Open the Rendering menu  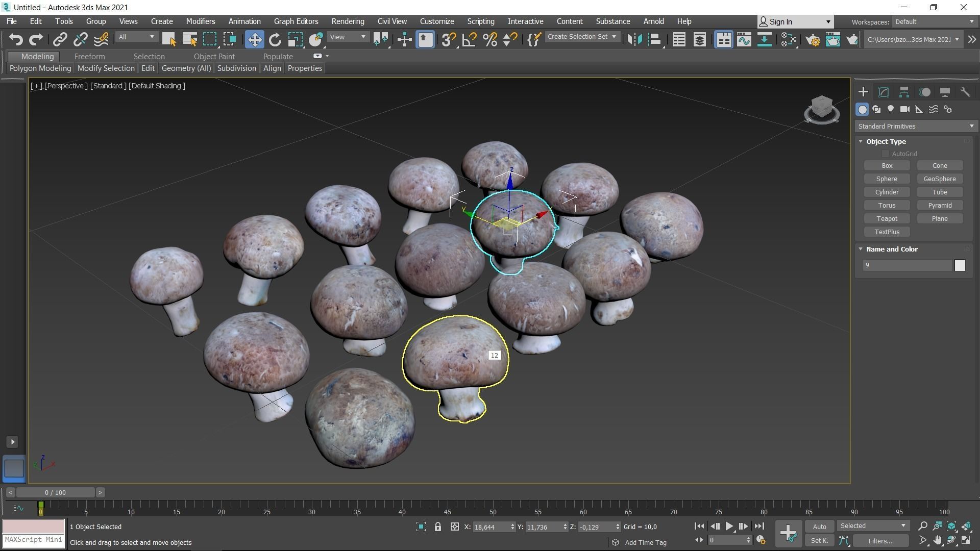pyautogui.click(x=348, y=21)
